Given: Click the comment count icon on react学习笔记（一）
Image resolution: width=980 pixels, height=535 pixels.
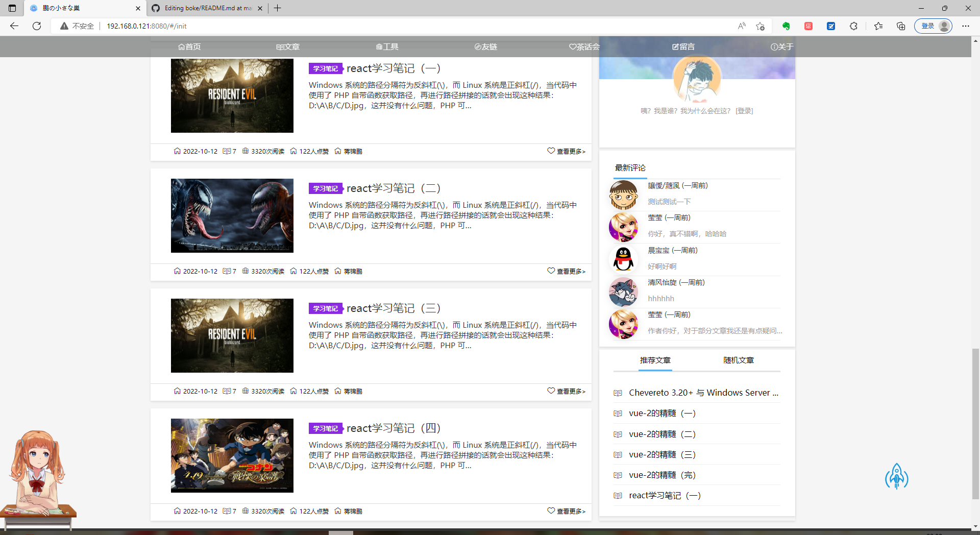Looking at the screenshot, I should coord(228,151).
